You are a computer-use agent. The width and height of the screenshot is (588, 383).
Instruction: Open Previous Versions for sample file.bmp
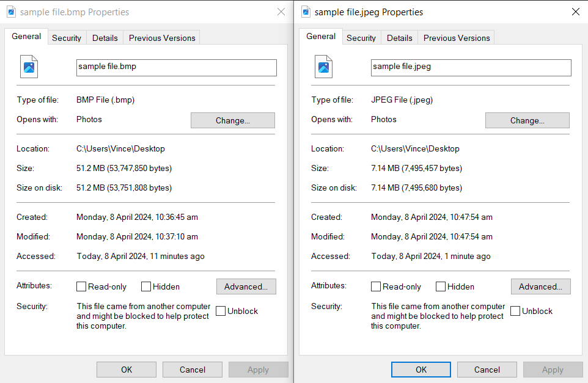click(161, 38)
